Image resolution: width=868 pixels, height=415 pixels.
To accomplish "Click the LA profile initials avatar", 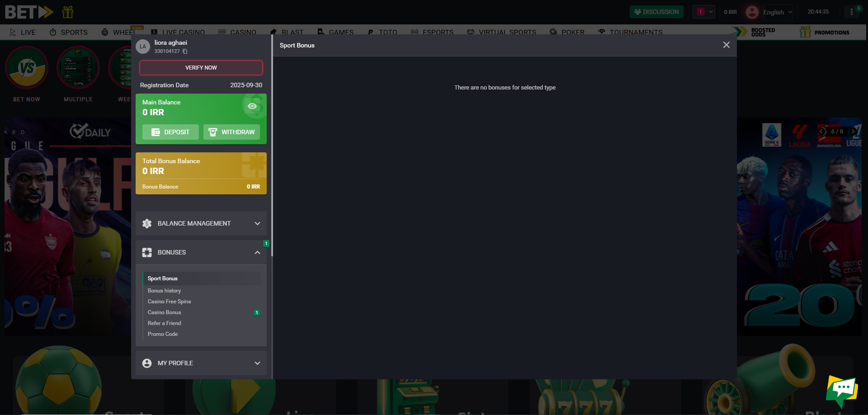I will click(143, 47).
